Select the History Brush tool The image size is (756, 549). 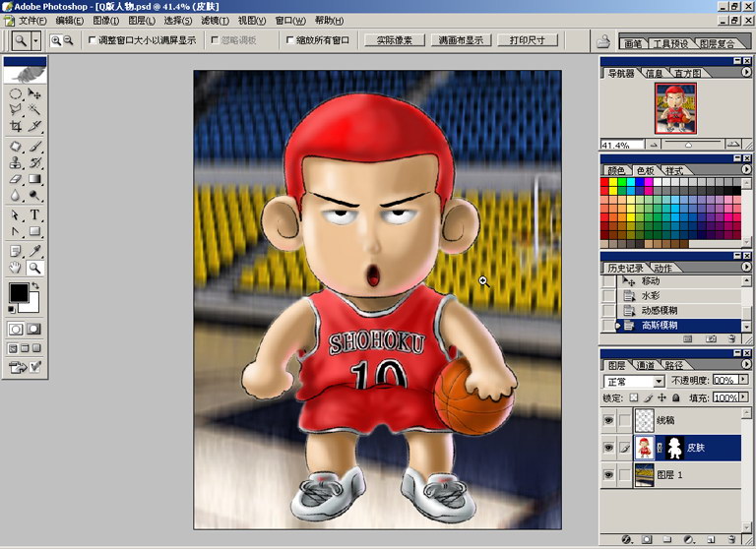point(34,162)
